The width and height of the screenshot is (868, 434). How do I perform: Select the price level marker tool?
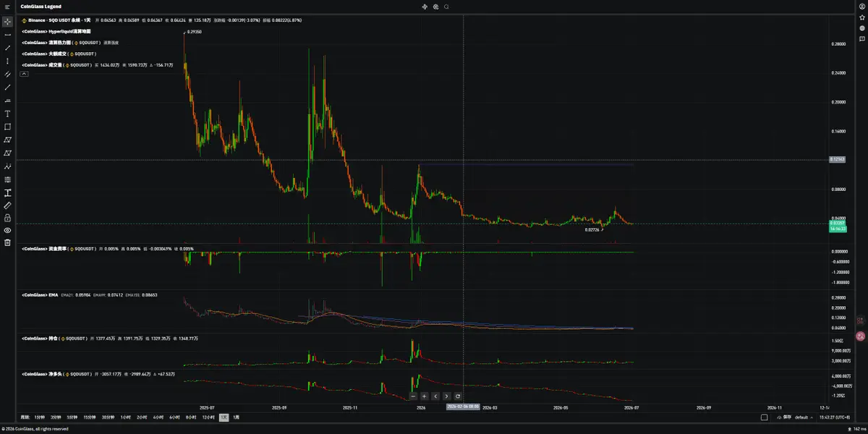pyautogui.click(x=7, y=101)
